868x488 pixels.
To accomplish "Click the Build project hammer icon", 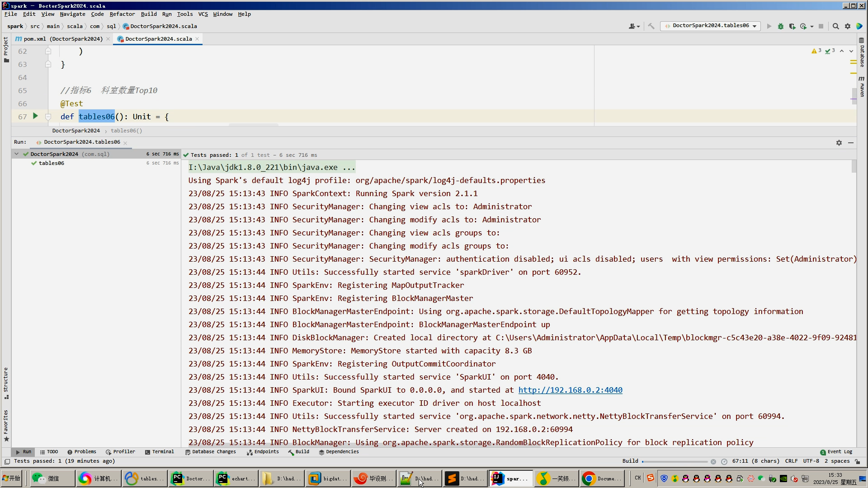I will click(x=651, y=26).
